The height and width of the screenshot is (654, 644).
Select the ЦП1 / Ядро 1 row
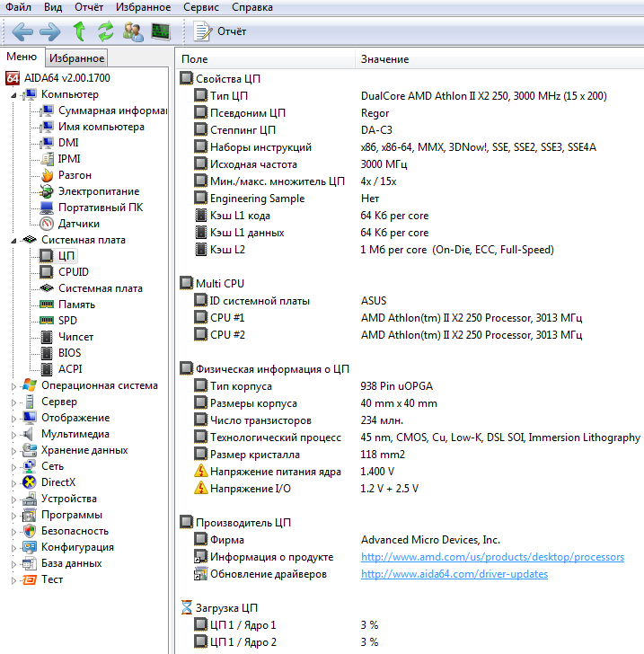(x=410, y=625)
